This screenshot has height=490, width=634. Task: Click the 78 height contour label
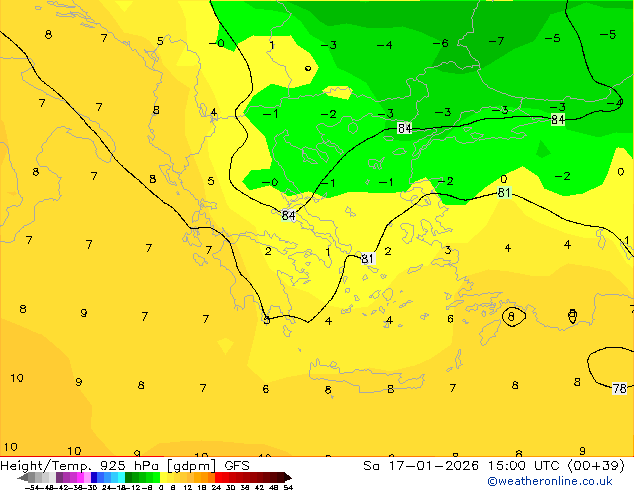619,389
